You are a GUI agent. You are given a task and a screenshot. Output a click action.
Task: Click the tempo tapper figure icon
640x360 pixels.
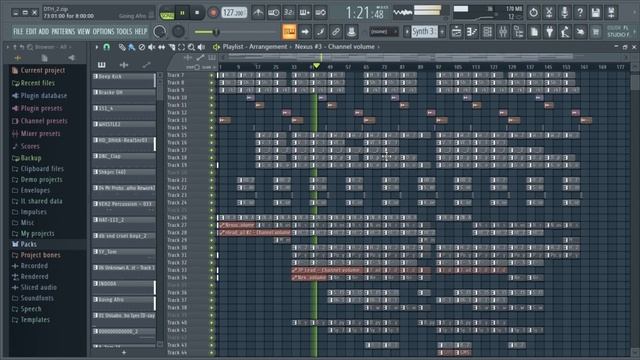pos(565,31)
